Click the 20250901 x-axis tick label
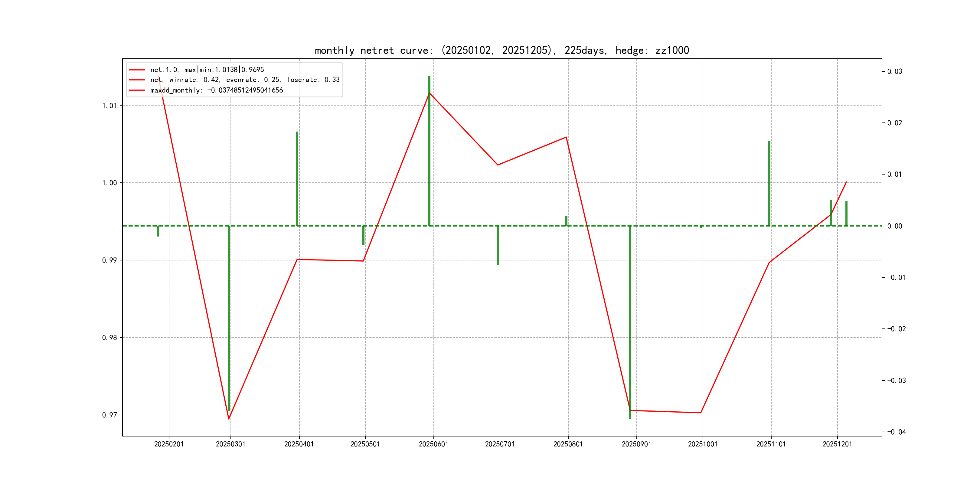This screenshot has height=490, width=980. [x=636, y=444]
